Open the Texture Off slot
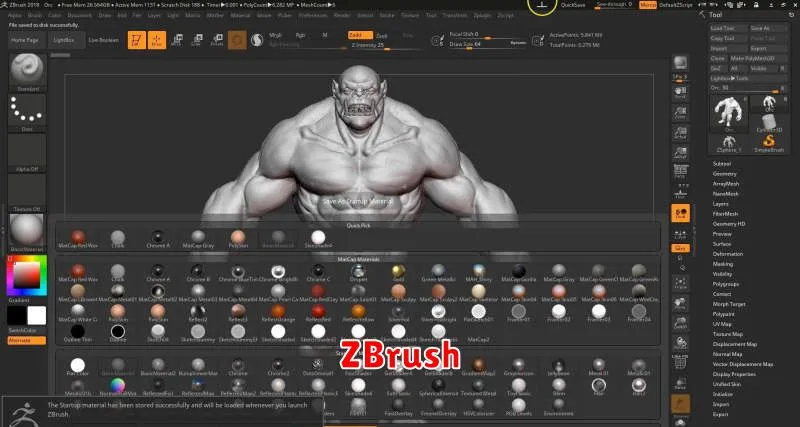The height and width of the screenshot is (427, 800). pyautogui.click(x=28, y=192)
